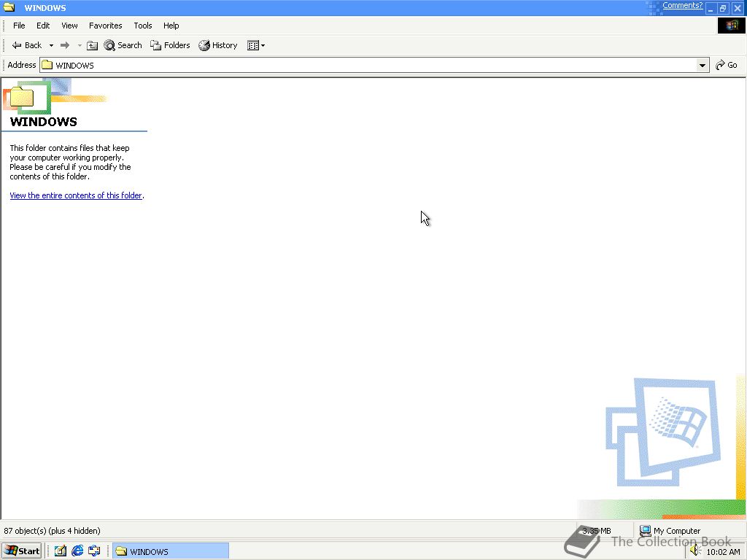747x560 pixels.
Task: Go up one folder level icon
Action: click(93, 45)
